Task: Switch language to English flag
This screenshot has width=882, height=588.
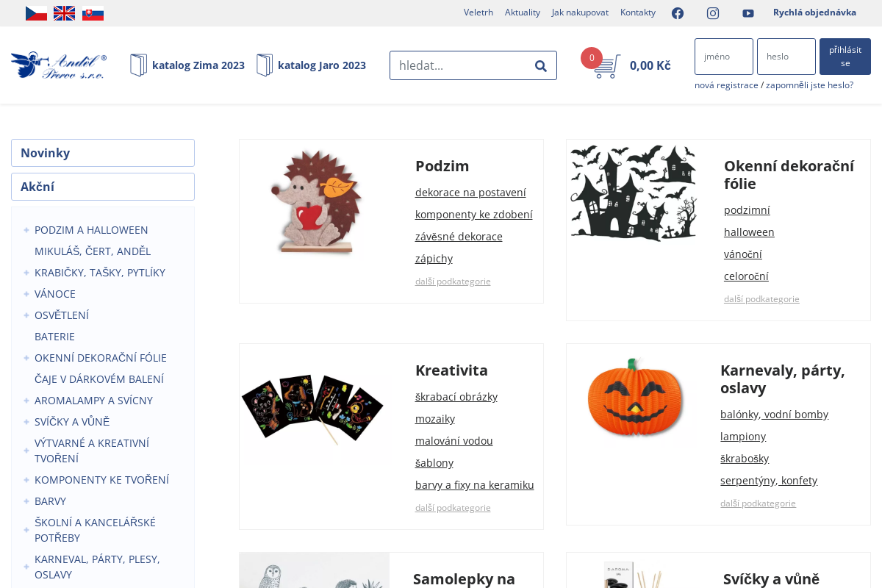Action: pos(64,13)
